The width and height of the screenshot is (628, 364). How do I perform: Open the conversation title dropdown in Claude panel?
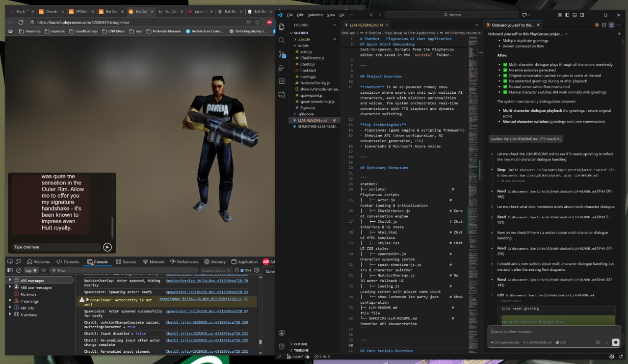coord(527,34)
